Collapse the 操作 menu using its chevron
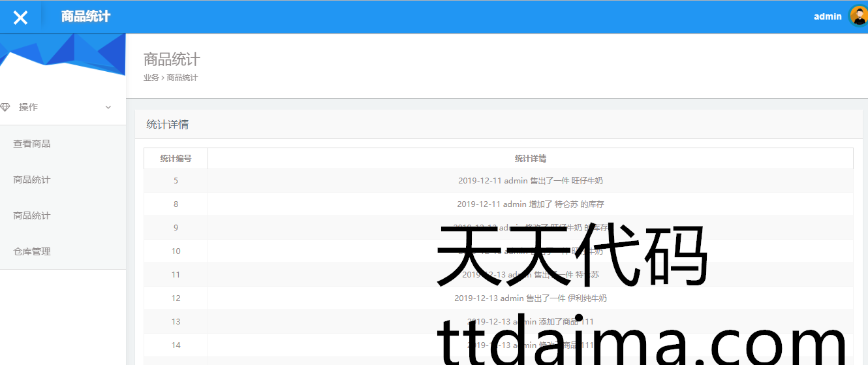This screenshot has height=365, width=868. pyautogui.click(x=108, y=108)
